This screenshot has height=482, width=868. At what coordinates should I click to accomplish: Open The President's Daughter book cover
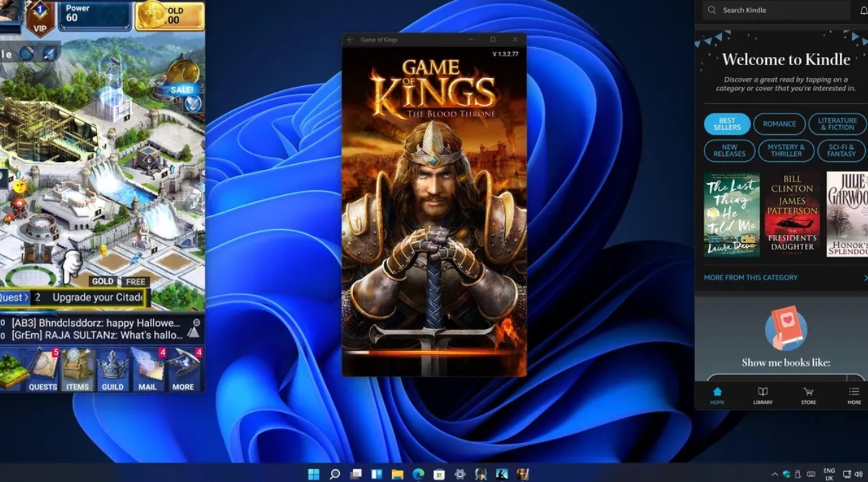(792, 214)
